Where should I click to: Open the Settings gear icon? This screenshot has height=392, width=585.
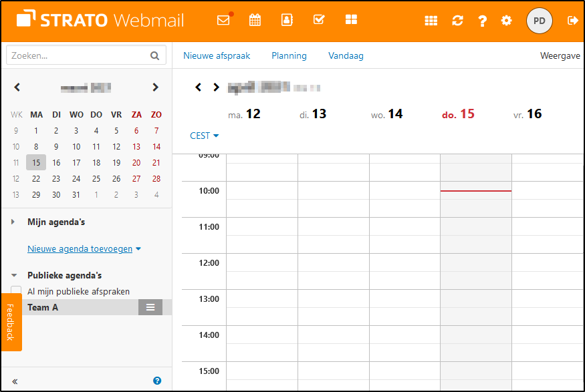click(506, 21)
